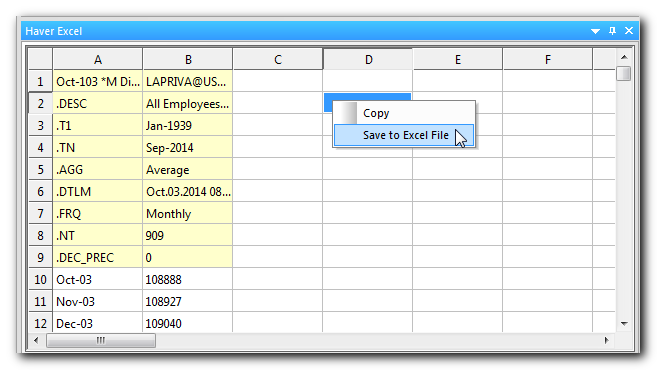Click the Monthly frequency cell
The width and height of the screenshot is (657, 370).
[x=187, y=214]
